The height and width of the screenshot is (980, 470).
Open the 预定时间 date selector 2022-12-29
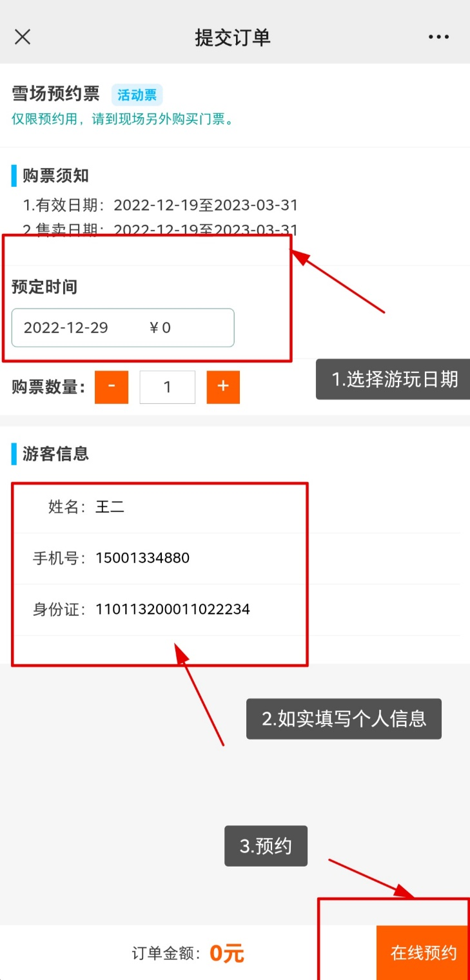tap(122, 328)
